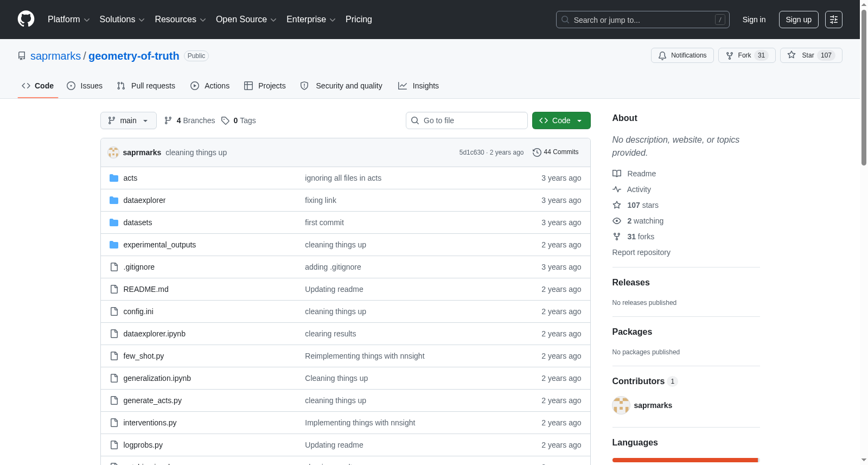
Task: Open the command palette icon button
Action: click(x=834, y=20)
